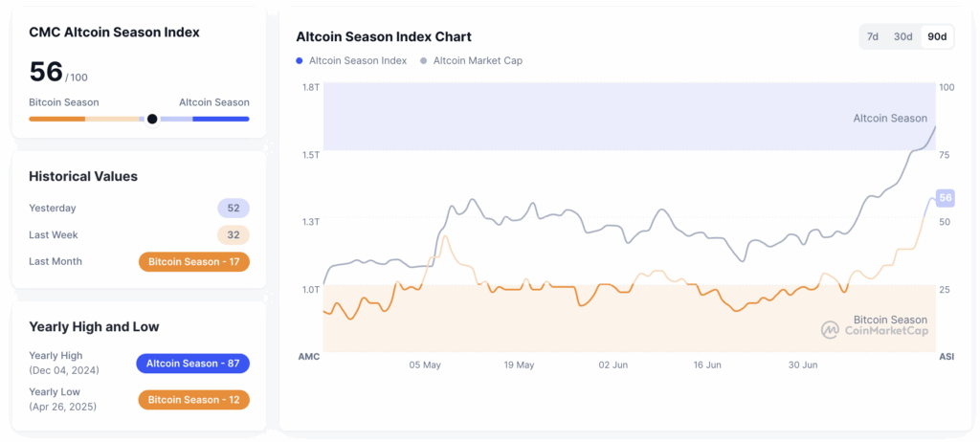Click the Yesterday value badge 52

click(233, 209)
